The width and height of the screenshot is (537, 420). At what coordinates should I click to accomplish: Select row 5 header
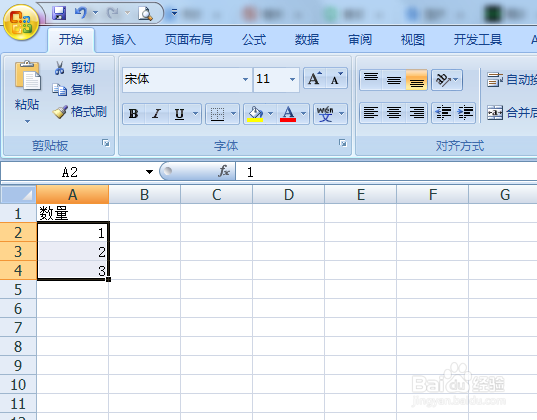[18, 289]
